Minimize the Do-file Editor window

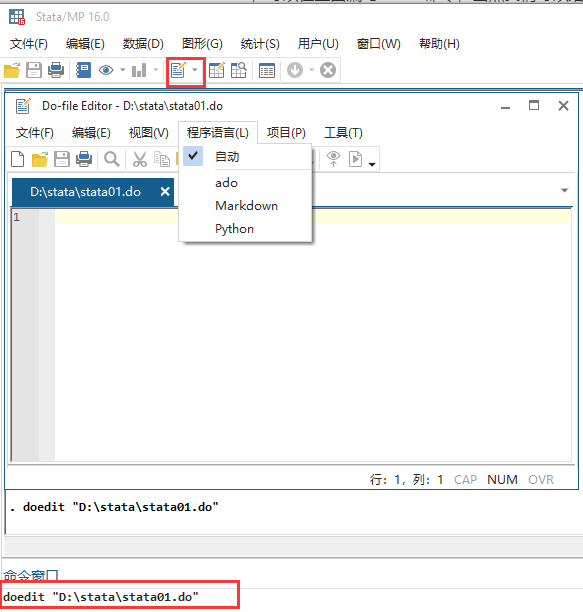505,106
